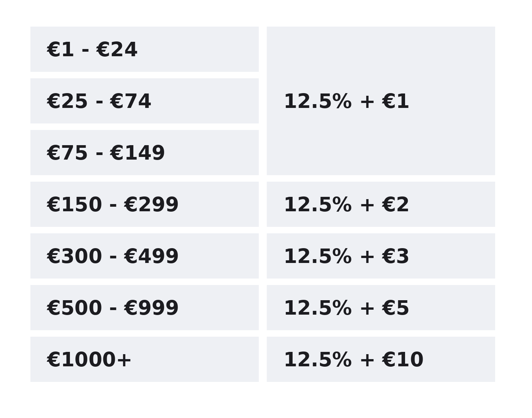Select the €25 - €74 range cell
The image size is (532, 418).
click(144, 101)
